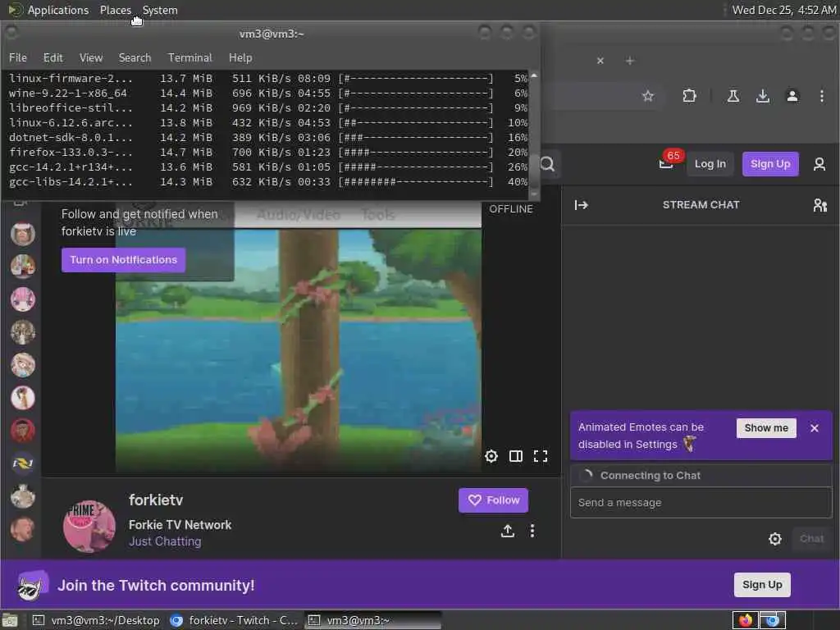This screenshot has width=840, height=630.
Task: Open channel more options three dots
Action: 532,531
